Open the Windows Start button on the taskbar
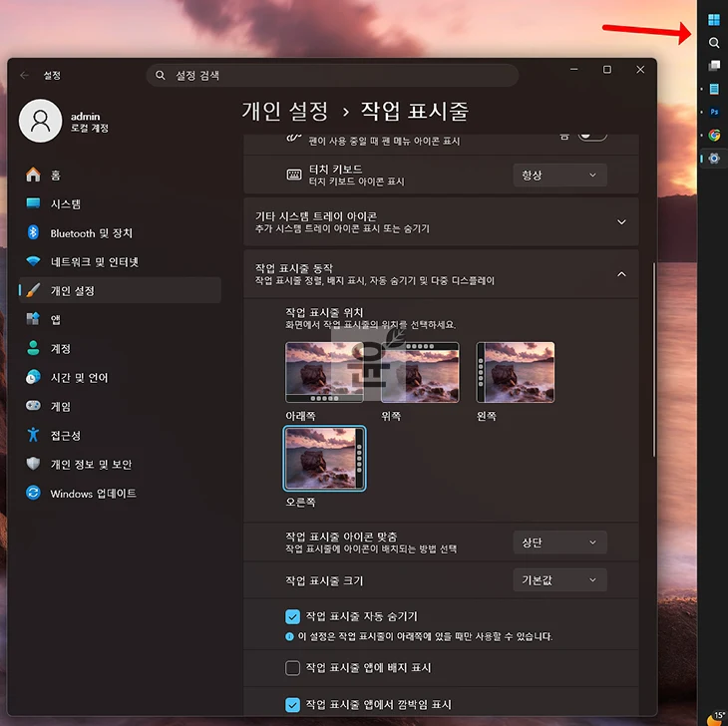The image size is (728, 726). tap(714, 20)
